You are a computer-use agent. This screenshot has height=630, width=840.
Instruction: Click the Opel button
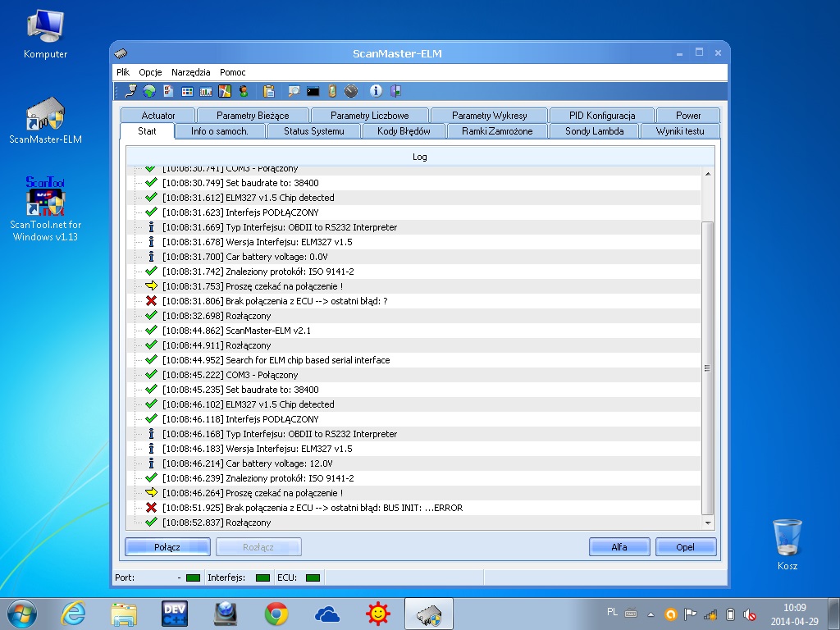click(685, 547)
